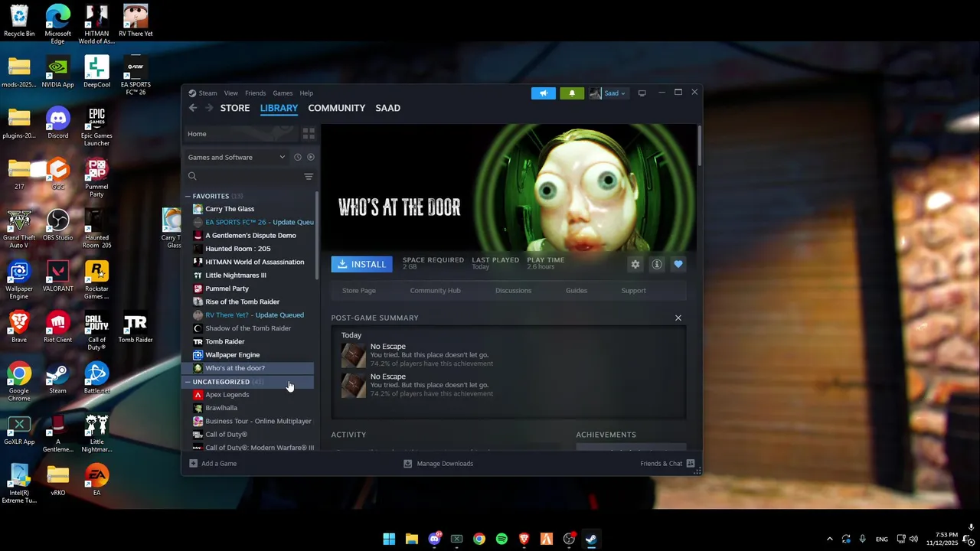Close the Post-Game Summary panel

point(678,318)
